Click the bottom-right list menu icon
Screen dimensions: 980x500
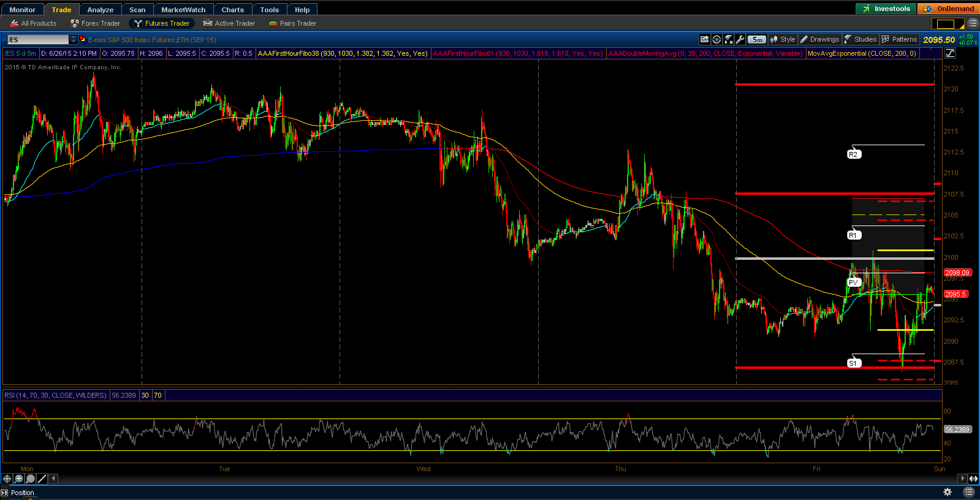pyautogui.click(x=968, y=492)
